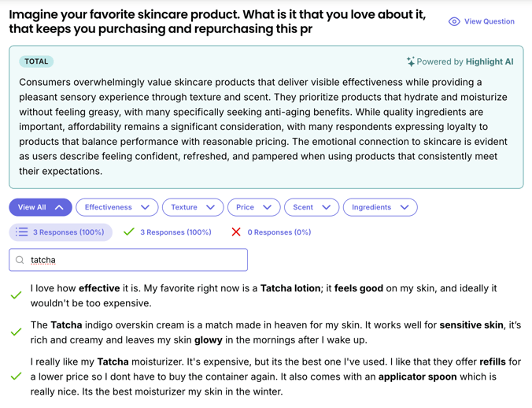Image resolution: width=532 pixels, height=408 pixels.
Task: Click checkmark beside Tatcha moisturizer response
Action: point(16,376)
